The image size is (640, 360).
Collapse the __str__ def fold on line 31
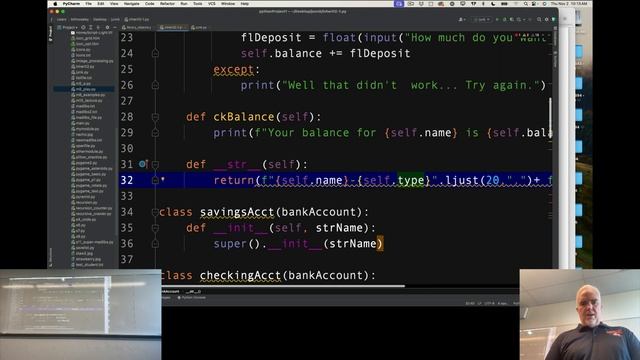155,164
